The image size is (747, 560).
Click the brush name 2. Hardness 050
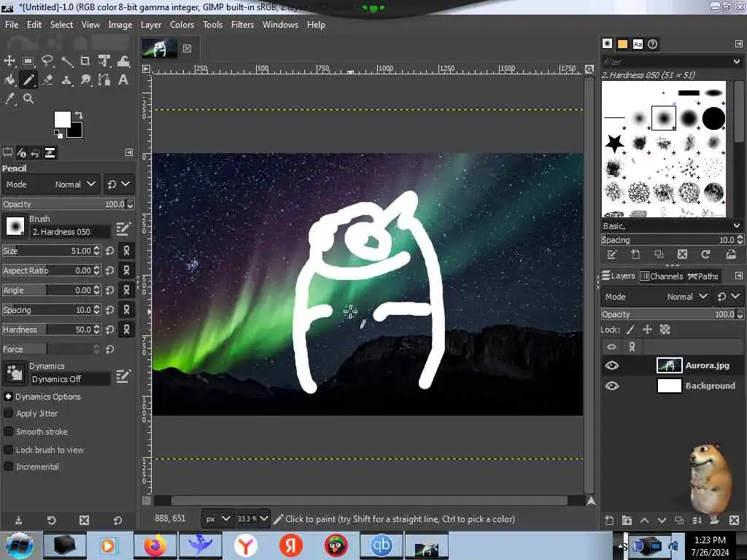[x=69, y=232]
